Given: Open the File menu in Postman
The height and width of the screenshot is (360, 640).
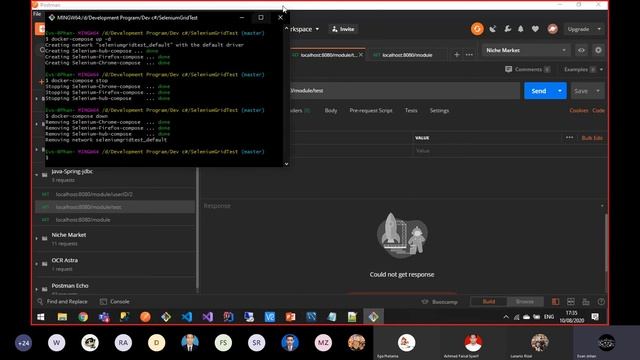Looking at the screenshot, I should [x=37, y=14].
